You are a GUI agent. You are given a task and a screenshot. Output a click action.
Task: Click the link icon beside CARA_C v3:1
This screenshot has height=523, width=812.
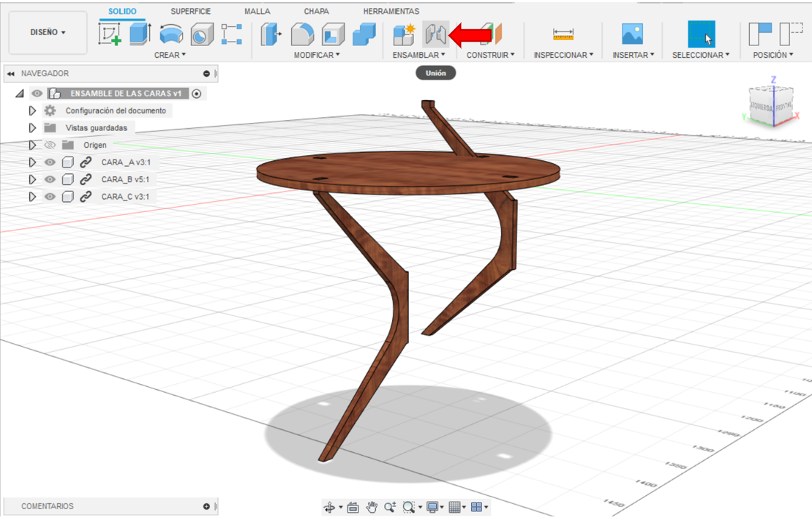tap(86, 196)
